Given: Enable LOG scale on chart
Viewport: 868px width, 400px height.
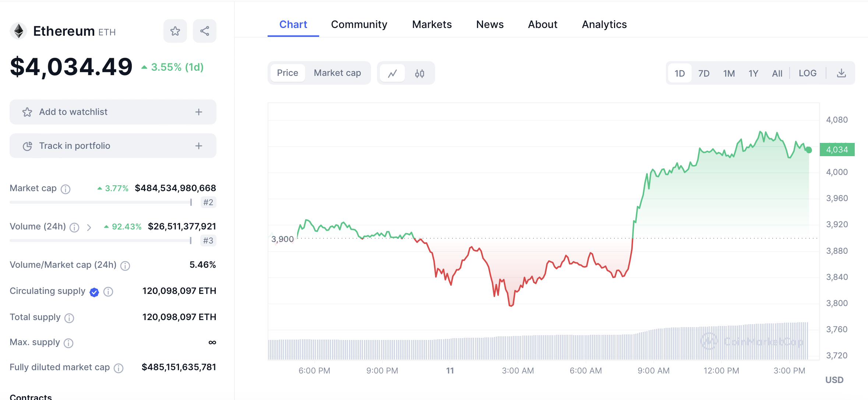Looking at the screenshot, I should click(807, 73).
